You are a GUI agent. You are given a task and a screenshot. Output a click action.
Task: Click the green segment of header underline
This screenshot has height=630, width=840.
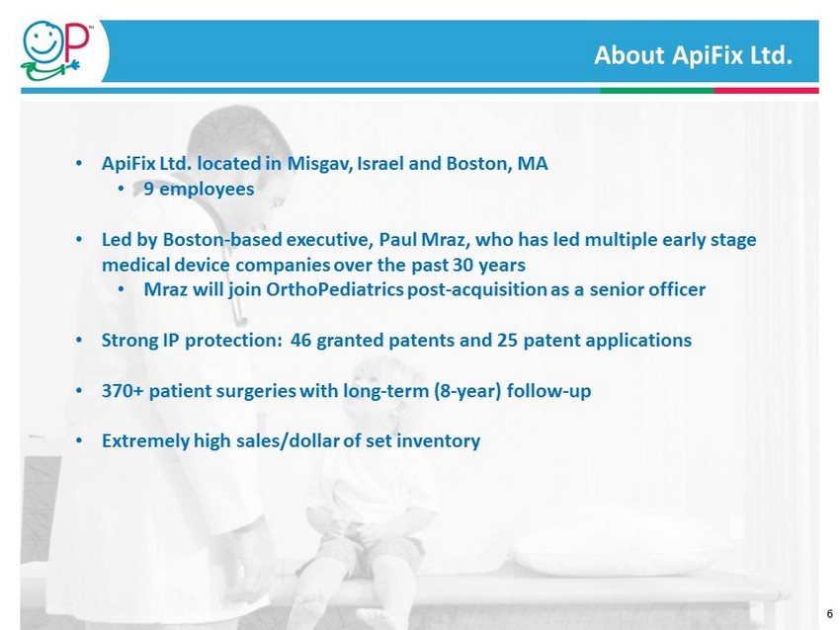pyautogui.click(x=657, y=91)
